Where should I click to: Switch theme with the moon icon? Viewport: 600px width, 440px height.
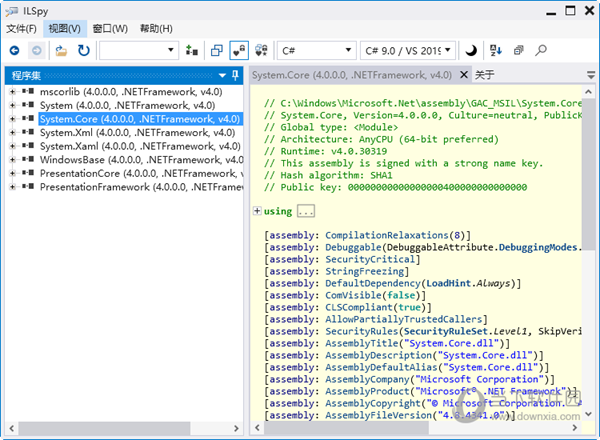pyautogui.click(x=471, y=51)
